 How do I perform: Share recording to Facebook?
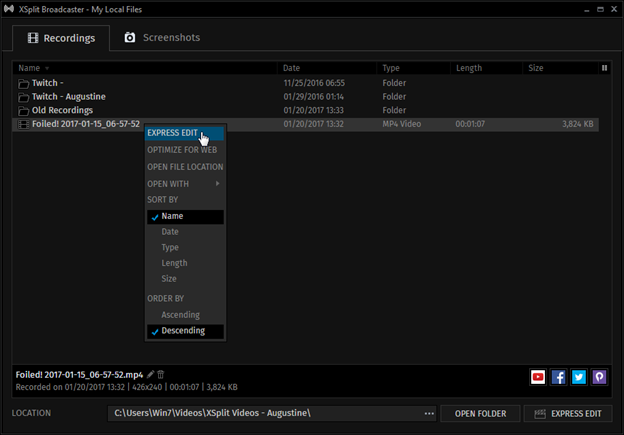558,377
